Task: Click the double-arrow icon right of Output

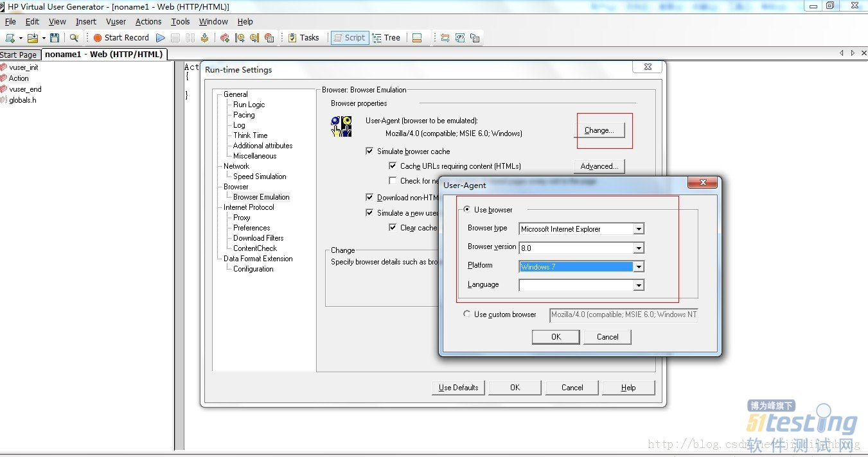Action: pyautogui.click(x=445, y=38)
